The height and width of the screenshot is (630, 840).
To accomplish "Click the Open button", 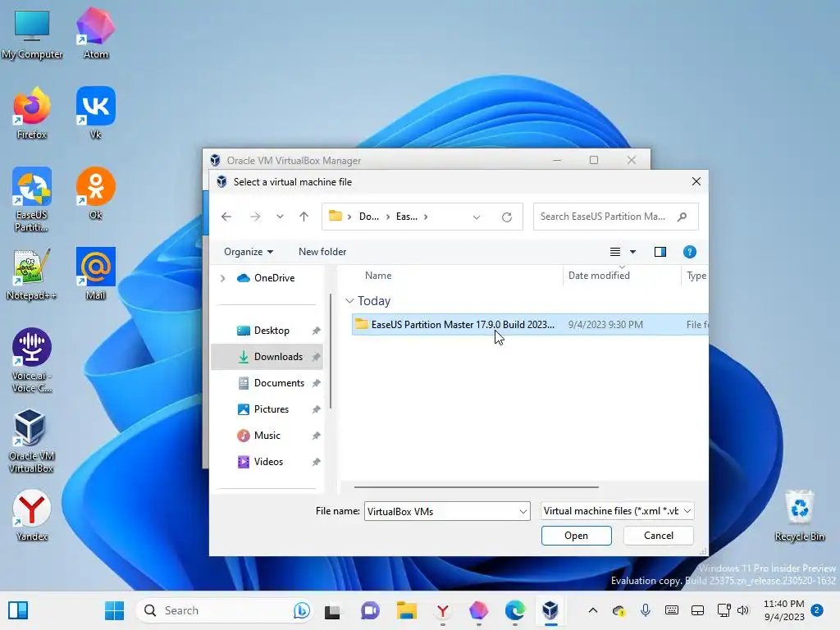I will click(x=576, y=536).
